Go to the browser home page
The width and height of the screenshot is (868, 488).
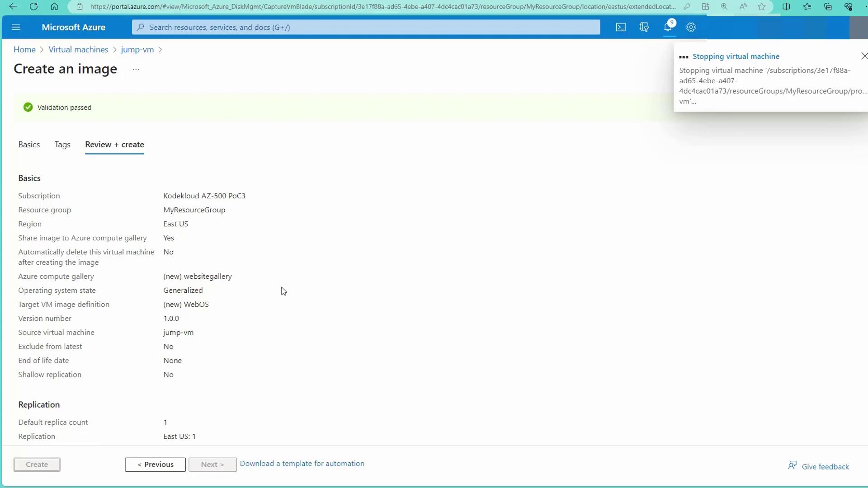(54, 6)
